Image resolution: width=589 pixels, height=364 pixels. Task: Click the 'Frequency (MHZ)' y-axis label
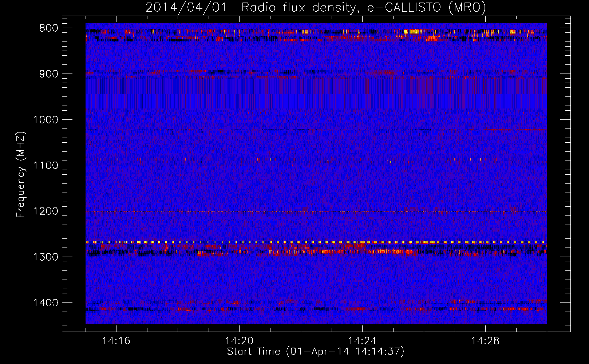point(21,175)
